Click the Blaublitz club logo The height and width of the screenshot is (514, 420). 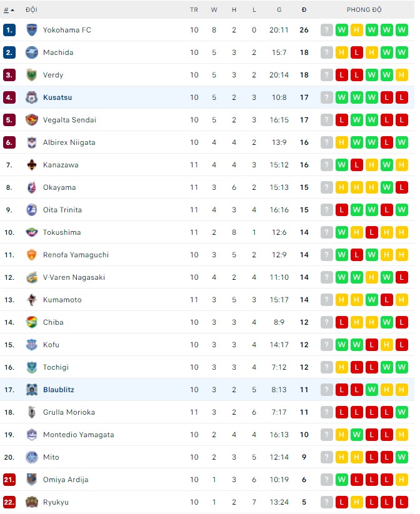pos(32,390)
